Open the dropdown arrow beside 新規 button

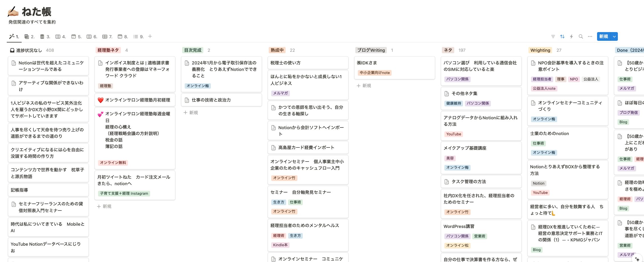614,37
